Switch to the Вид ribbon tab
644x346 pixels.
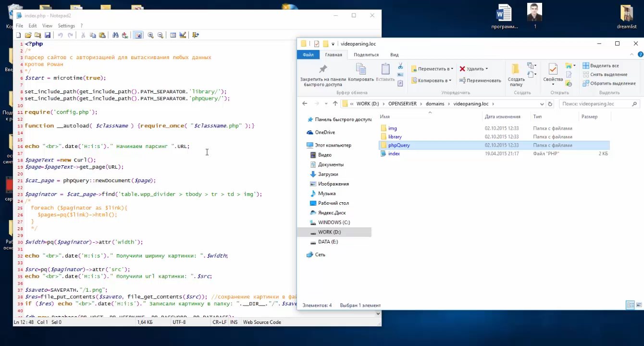click(394, 55)
